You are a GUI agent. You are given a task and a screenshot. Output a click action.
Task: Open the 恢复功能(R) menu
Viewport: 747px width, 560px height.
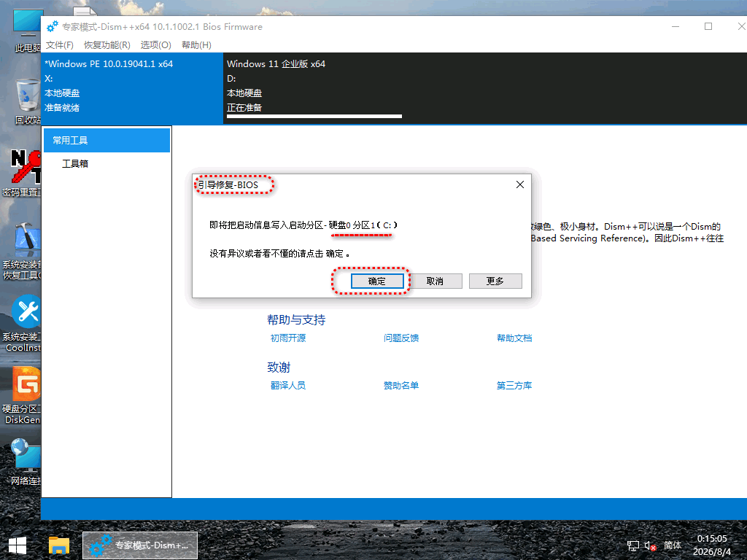107,44
